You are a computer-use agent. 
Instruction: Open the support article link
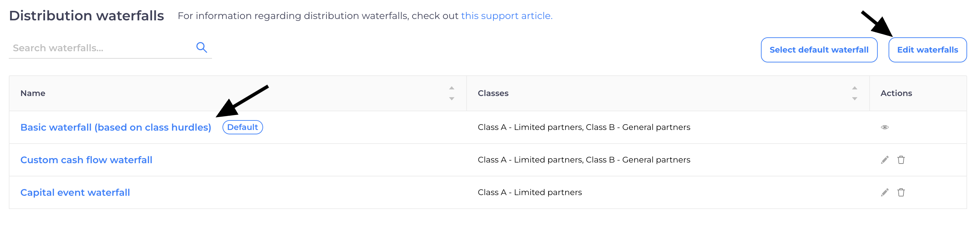[506, 16]
